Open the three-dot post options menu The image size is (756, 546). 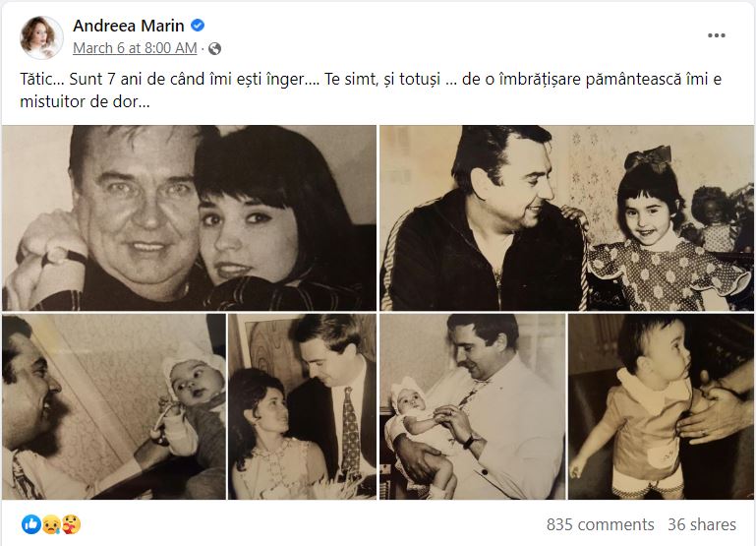(717, 35)
